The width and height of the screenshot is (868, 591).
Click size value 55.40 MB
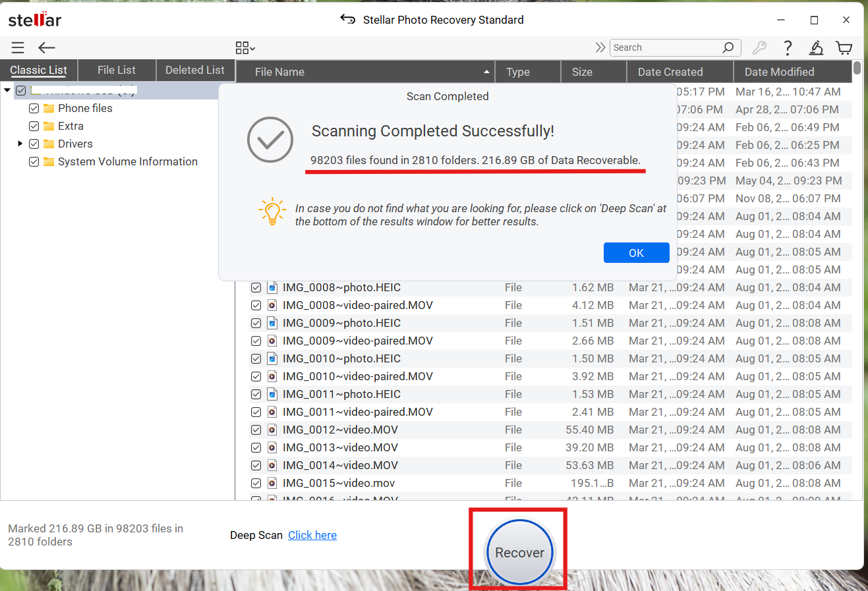click(590, 430)
